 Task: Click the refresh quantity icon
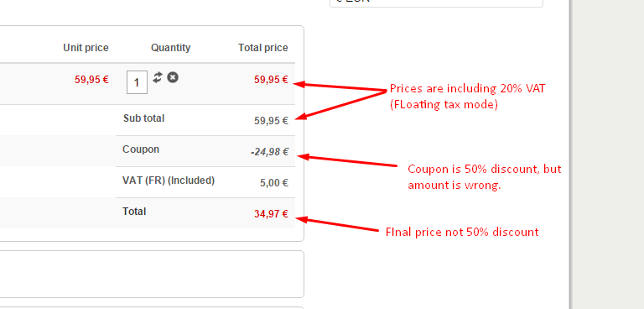(x=158, y=77)
